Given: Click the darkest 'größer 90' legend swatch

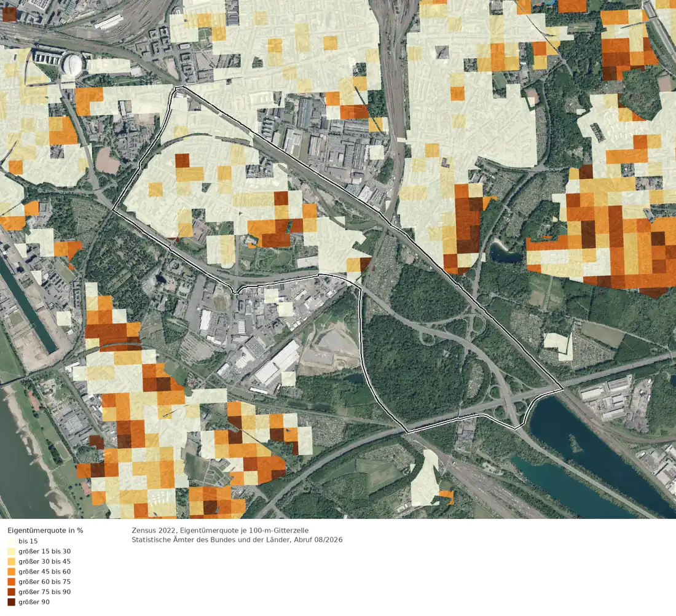Looking at the screenshot, I should pyautogui.click(x=11, y=602).
